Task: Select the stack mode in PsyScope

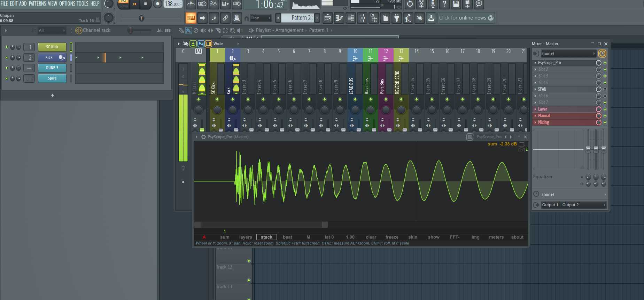Action: click(x=266, y=237)
